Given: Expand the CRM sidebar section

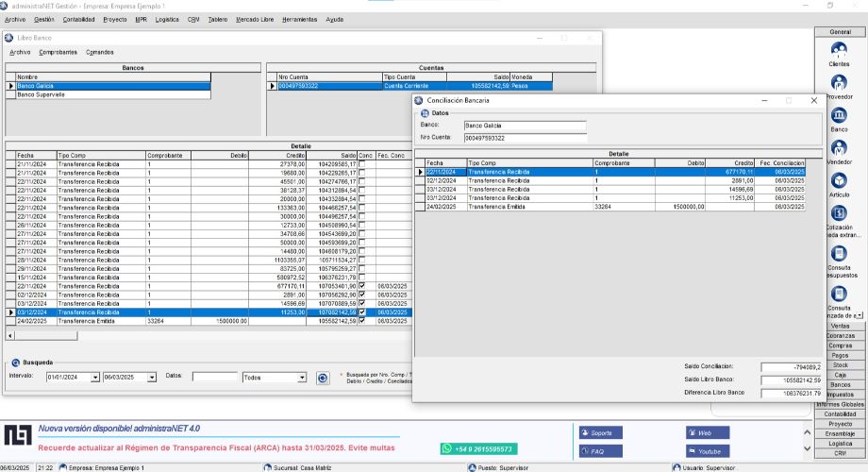Looking at the screenshot, I should click(840, 453).
